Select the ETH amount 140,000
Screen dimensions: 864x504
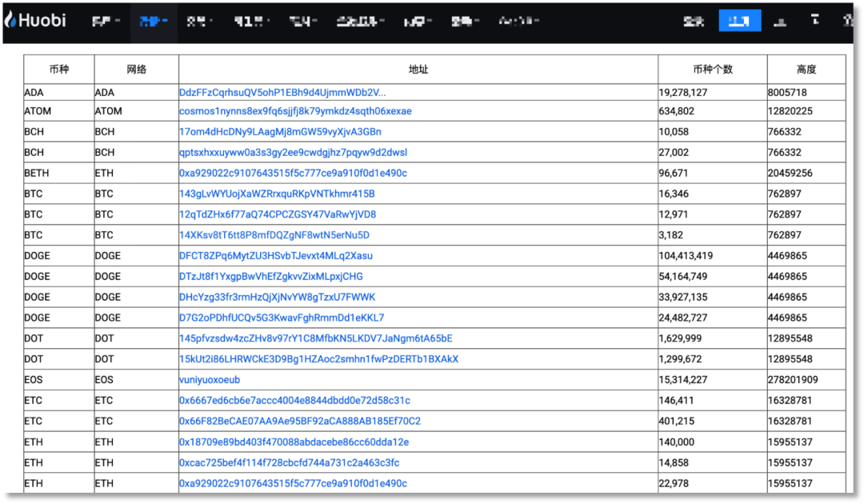coord(677,442)
